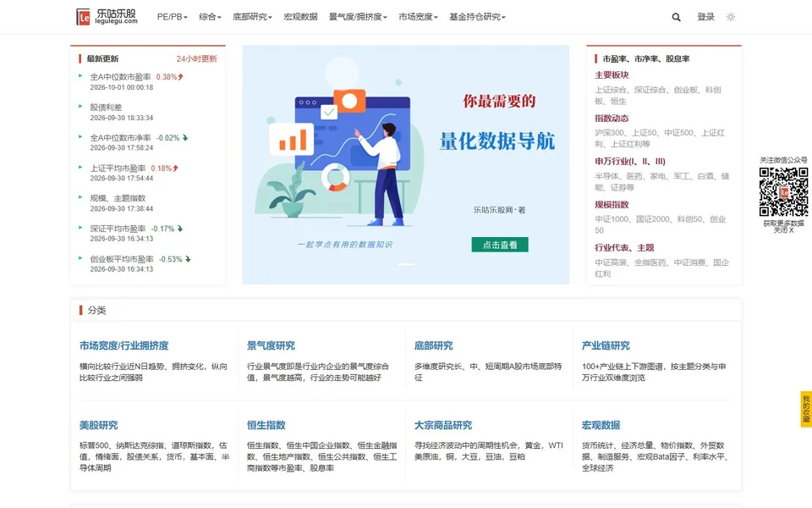Click the 24小时更新 label
The height and width of the screenshot is (508, 812).
(197, 58)
